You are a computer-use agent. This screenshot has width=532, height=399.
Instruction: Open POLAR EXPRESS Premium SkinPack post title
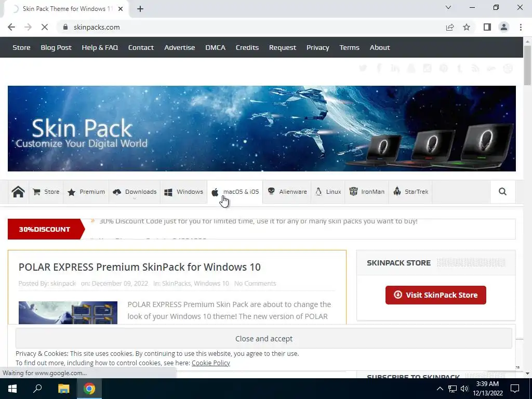click(x=139, y=267)
